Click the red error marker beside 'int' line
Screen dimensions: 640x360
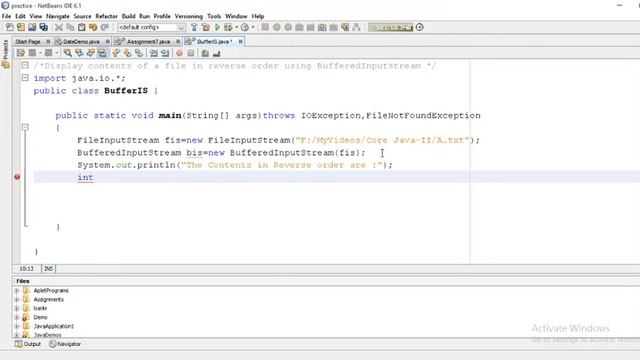click(x=17, y=177)
